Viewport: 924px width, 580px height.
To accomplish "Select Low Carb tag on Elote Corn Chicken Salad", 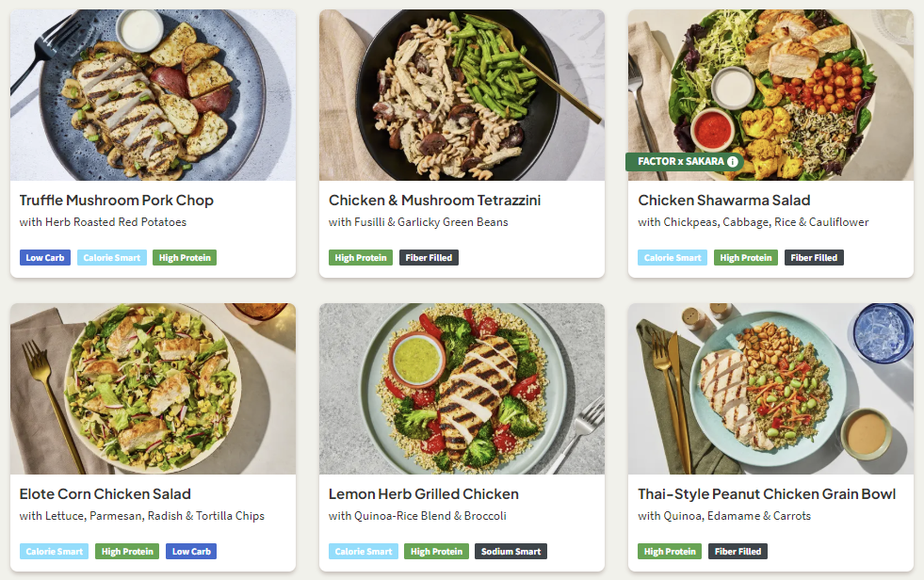I will tap(191, 552).
